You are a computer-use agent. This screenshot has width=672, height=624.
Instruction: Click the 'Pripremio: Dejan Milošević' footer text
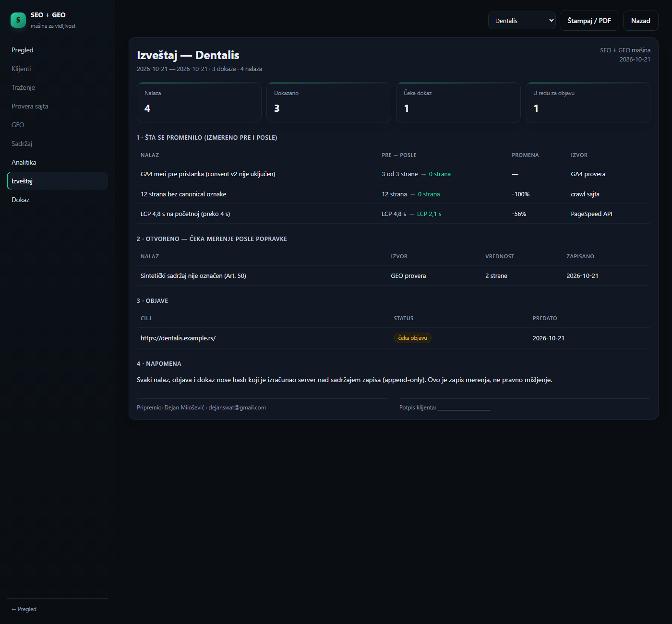[201, 408]
